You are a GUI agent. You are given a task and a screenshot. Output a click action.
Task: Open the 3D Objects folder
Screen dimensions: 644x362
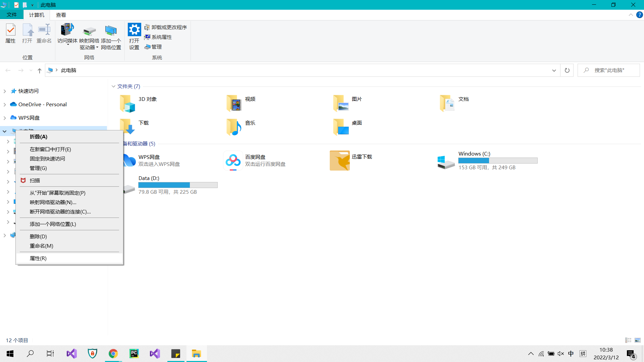point(127,103)
